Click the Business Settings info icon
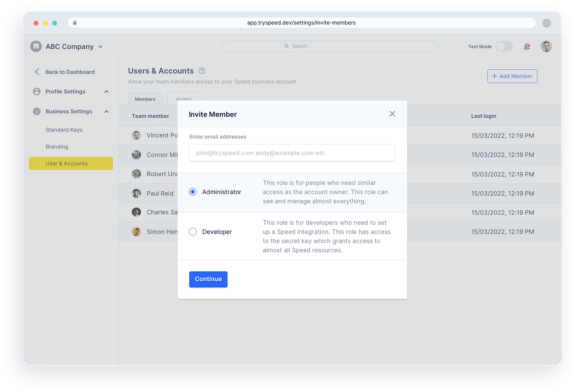577x392 pixels. pos(37,111)
